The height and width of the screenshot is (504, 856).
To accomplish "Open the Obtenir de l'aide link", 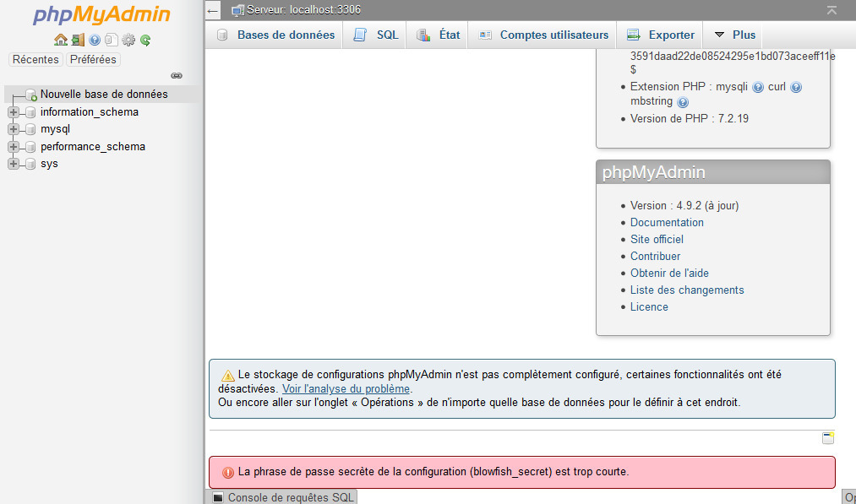I will tap(669, 274).
